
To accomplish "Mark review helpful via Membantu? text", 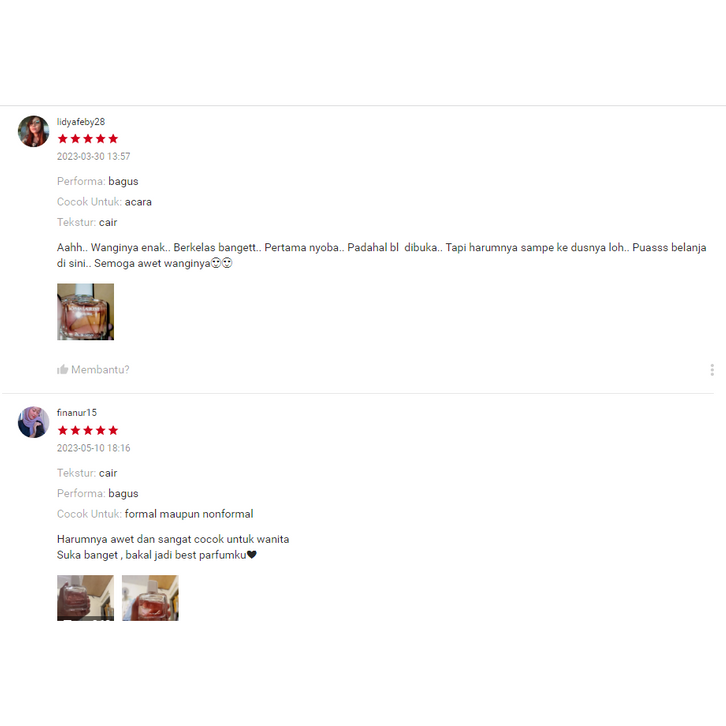I will (x=100, y=369).
